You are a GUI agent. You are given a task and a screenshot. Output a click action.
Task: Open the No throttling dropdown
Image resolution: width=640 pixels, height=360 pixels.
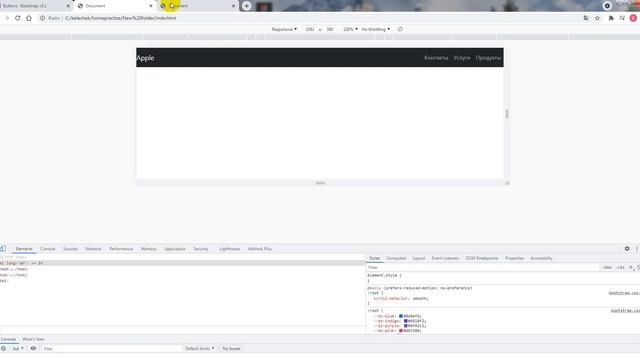click(376, 29)
